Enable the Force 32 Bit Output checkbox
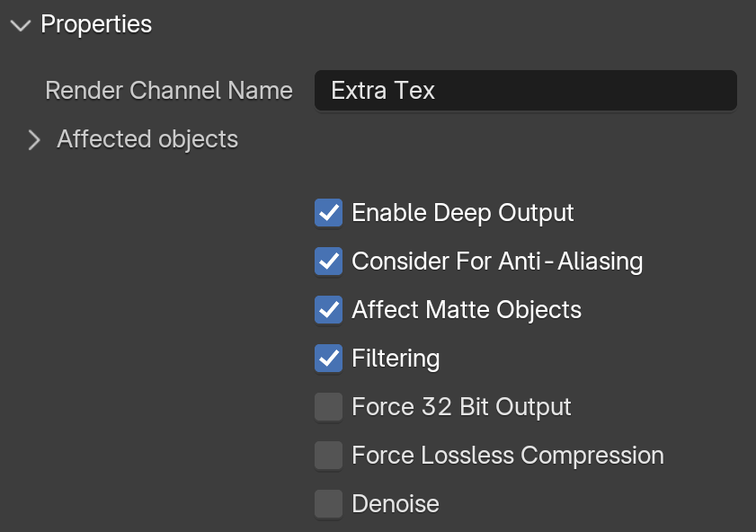 [x=329, y=407]
